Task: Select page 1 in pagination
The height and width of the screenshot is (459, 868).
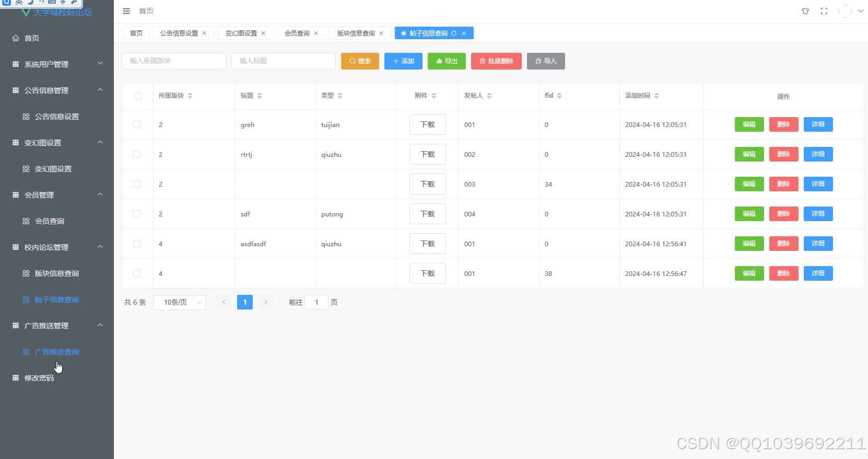Action: [245, 302]
